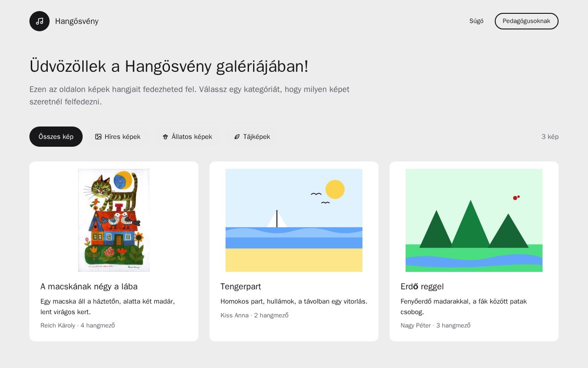Show the Állatos képek category

coord(187,137)
